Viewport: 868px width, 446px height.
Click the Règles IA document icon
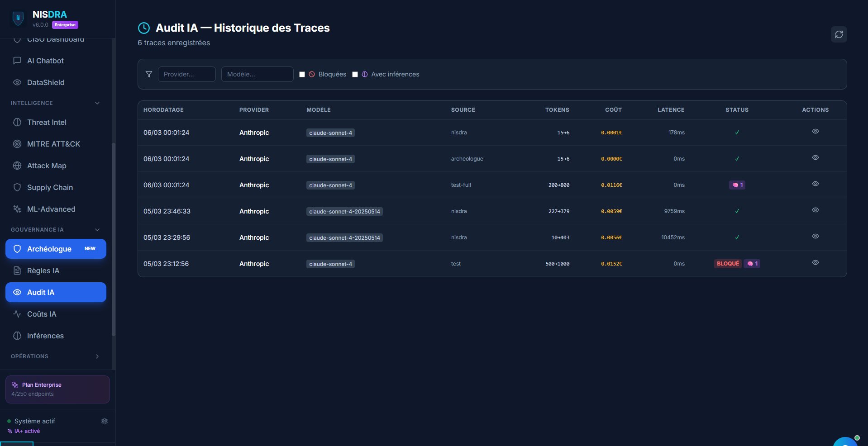click(x=17, y=270)
